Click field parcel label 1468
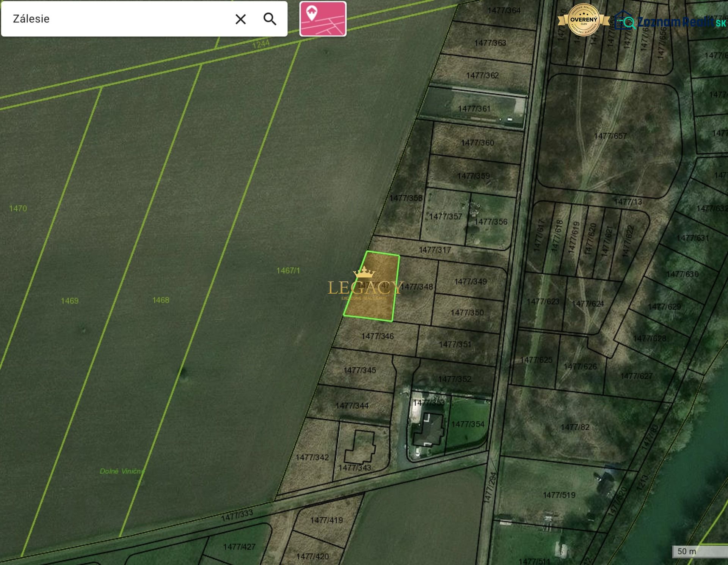Viewport: 728px width, 565px height. [161, 300]
